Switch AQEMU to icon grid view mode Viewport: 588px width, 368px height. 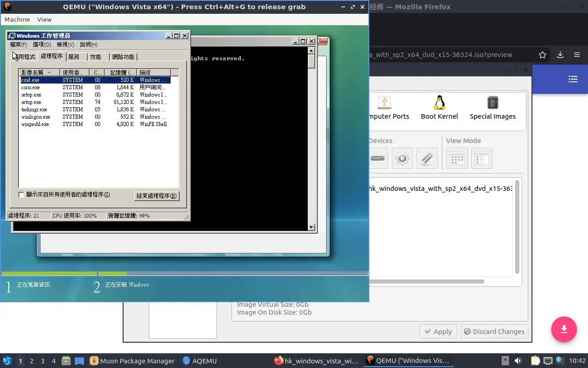457,158
